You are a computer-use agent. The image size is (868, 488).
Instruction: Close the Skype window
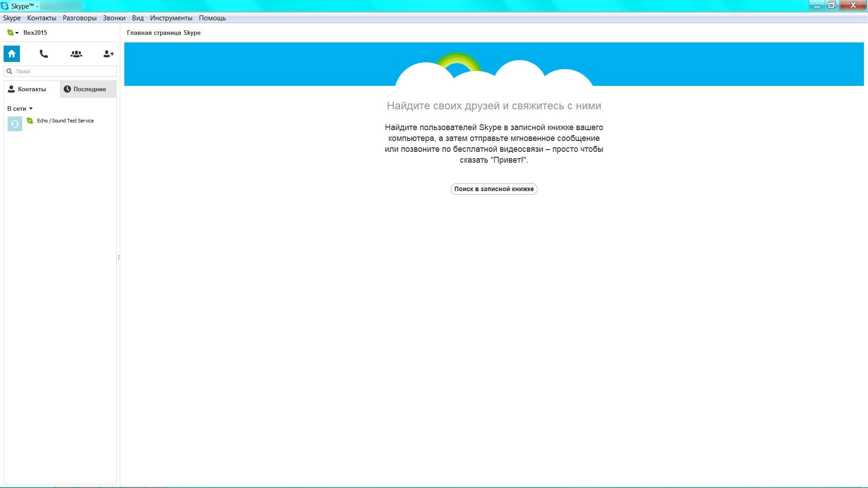(x=853, y=5)
